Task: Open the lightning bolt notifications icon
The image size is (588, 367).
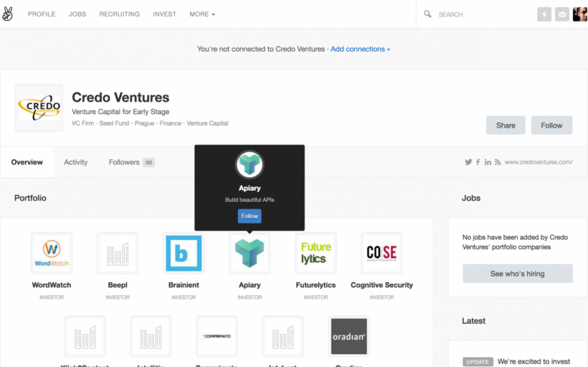Action: (544, 14)
